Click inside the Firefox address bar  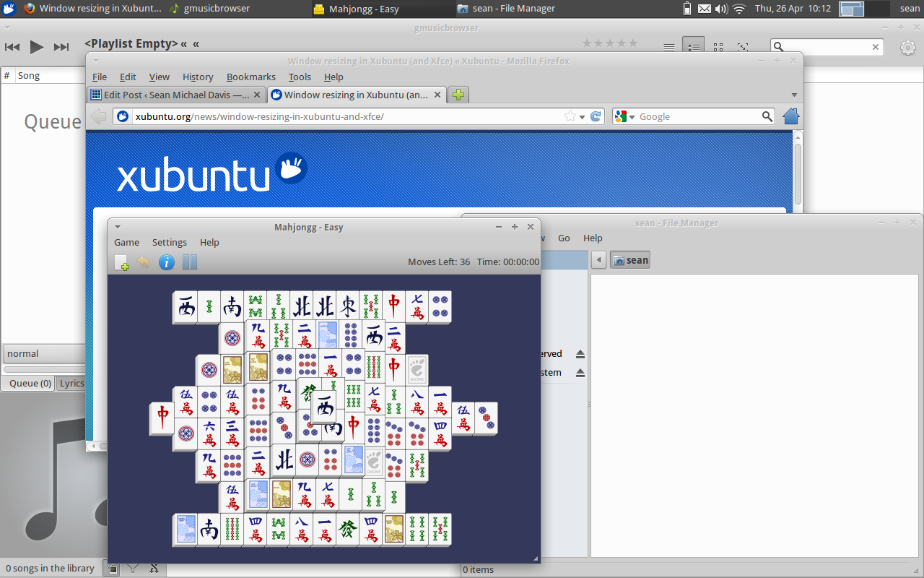pyautogui.click(x=361, y=116)
